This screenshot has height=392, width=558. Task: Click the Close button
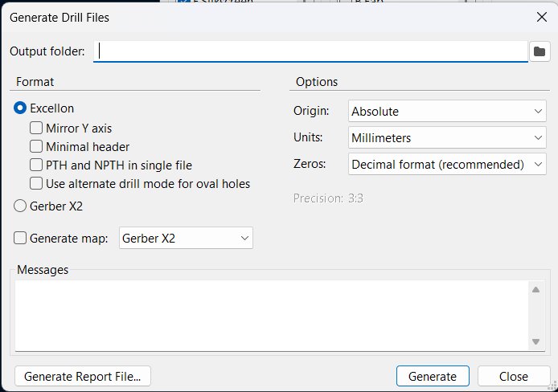514,376
